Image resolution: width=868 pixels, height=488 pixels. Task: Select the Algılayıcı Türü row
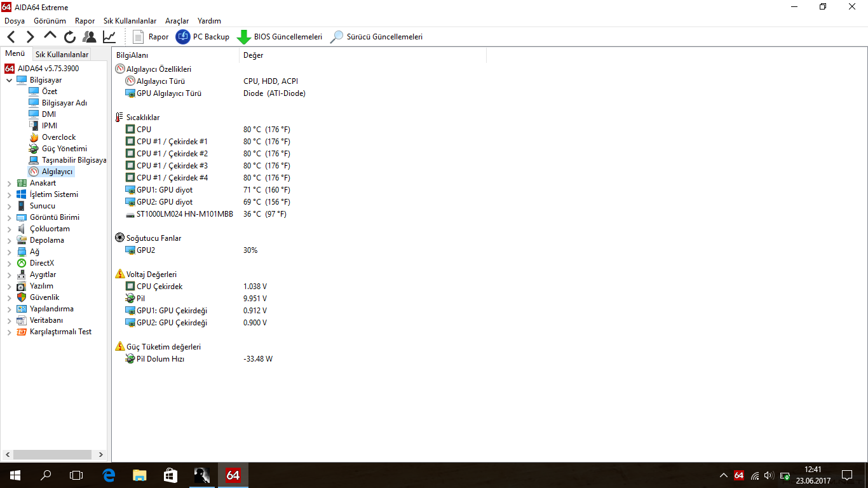161,81
